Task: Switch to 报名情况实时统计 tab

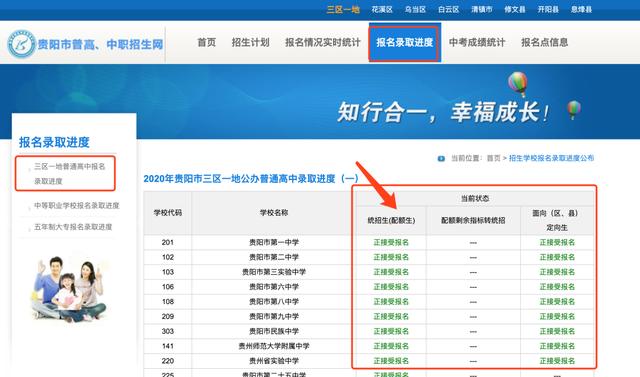Action: (x=323, y=42)
